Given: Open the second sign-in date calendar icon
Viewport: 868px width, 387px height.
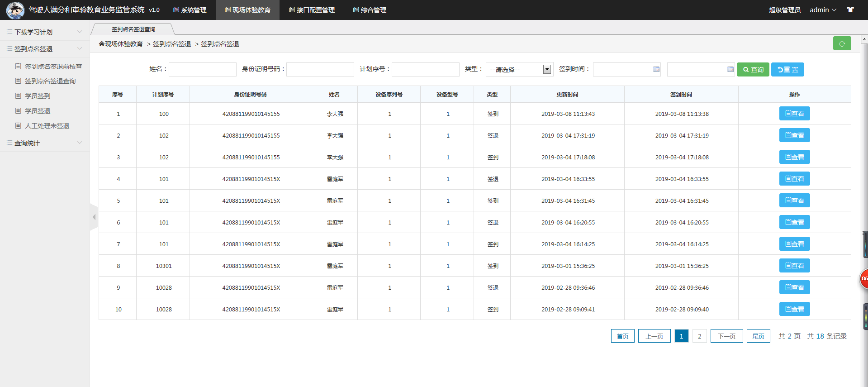Looking at the screenshot, I should click(730, 69).
